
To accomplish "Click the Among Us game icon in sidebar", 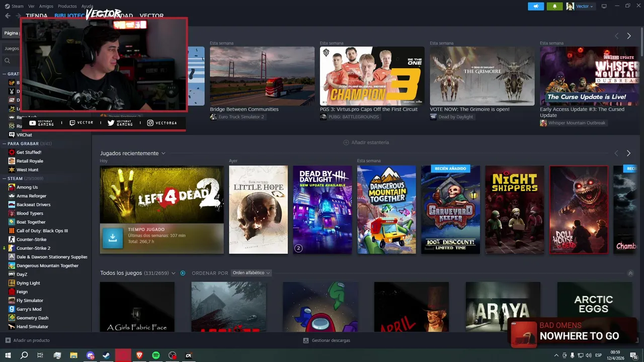I will coord(12,187).
